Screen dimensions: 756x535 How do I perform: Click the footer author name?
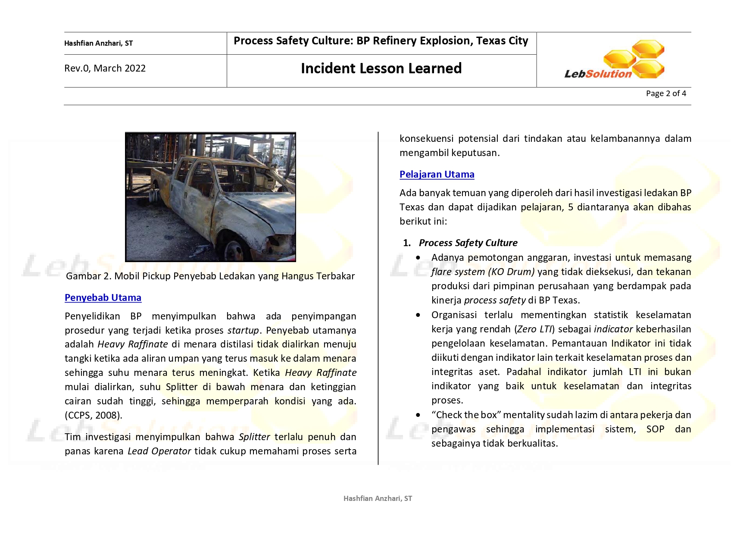coord(378,498)
